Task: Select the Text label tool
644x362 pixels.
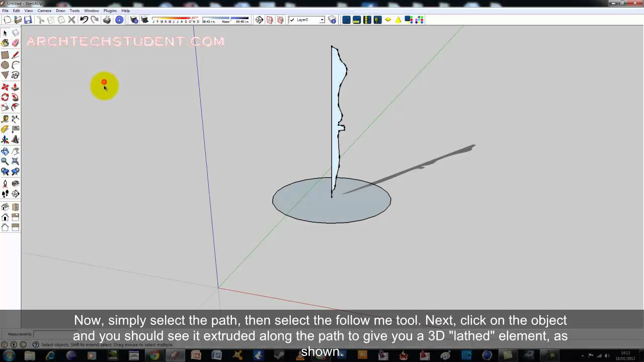Action: pyautogui.click(x=16, y=129)
